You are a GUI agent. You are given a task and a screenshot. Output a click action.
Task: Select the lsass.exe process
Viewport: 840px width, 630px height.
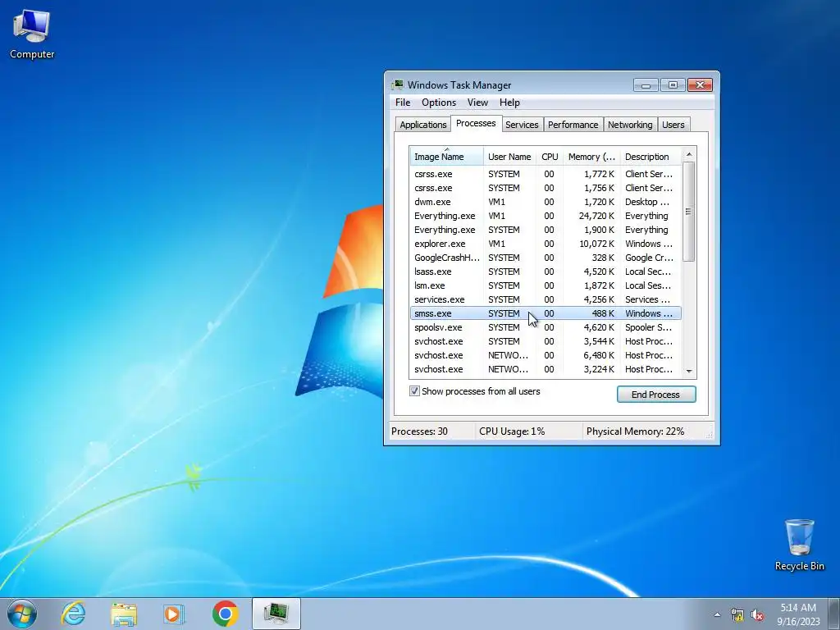[546, 272]
